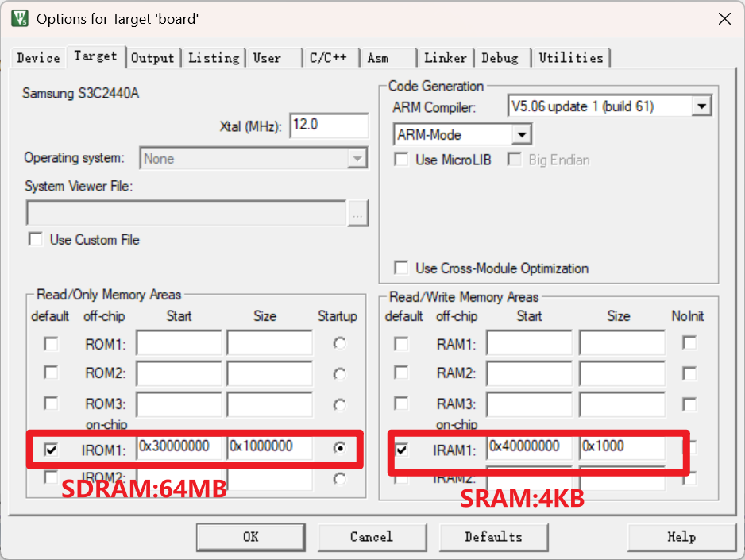Click the ROM2 Start field
Viewport: 745px width, 560px height.
click(179, 373)
